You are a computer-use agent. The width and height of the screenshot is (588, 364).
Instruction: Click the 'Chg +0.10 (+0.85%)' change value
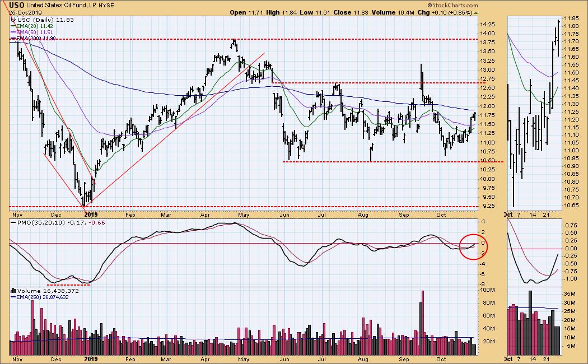(x=445, y=12)
